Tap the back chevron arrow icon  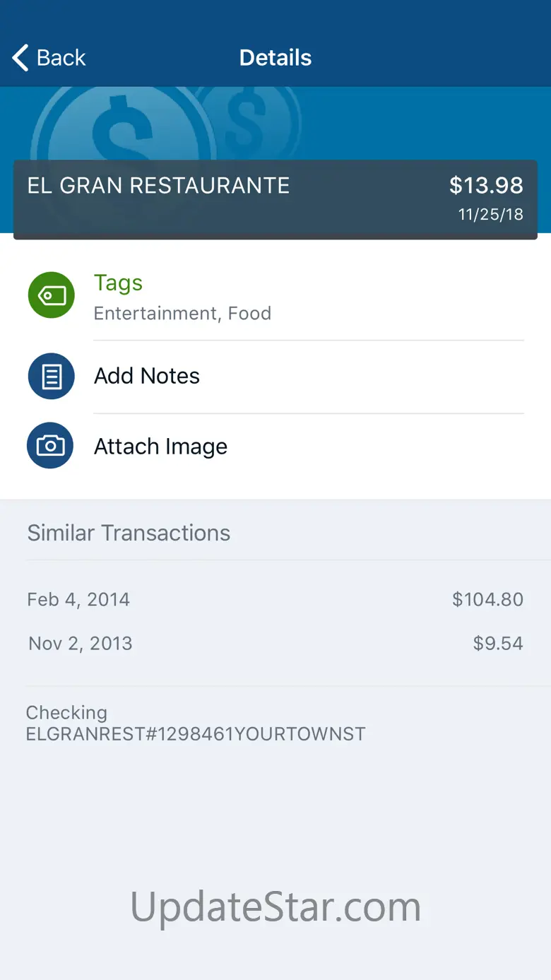click(21, 58)
